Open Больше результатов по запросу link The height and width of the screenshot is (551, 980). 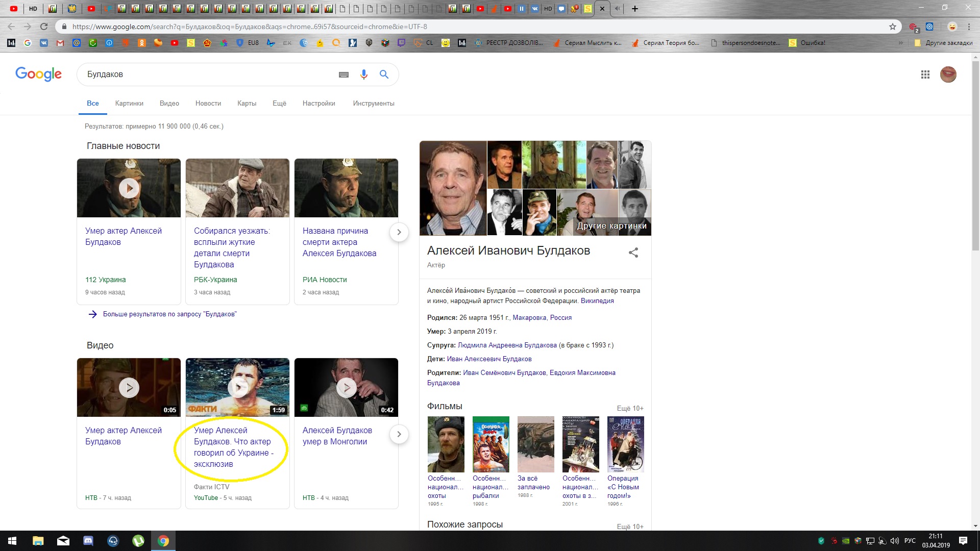[x=169, y=314]
